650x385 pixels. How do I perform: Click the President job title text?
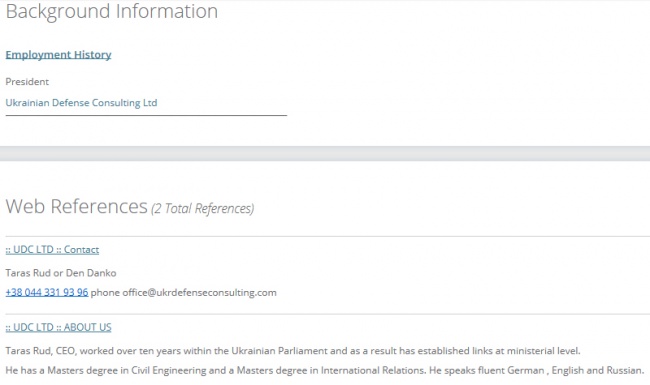(27, 82)
